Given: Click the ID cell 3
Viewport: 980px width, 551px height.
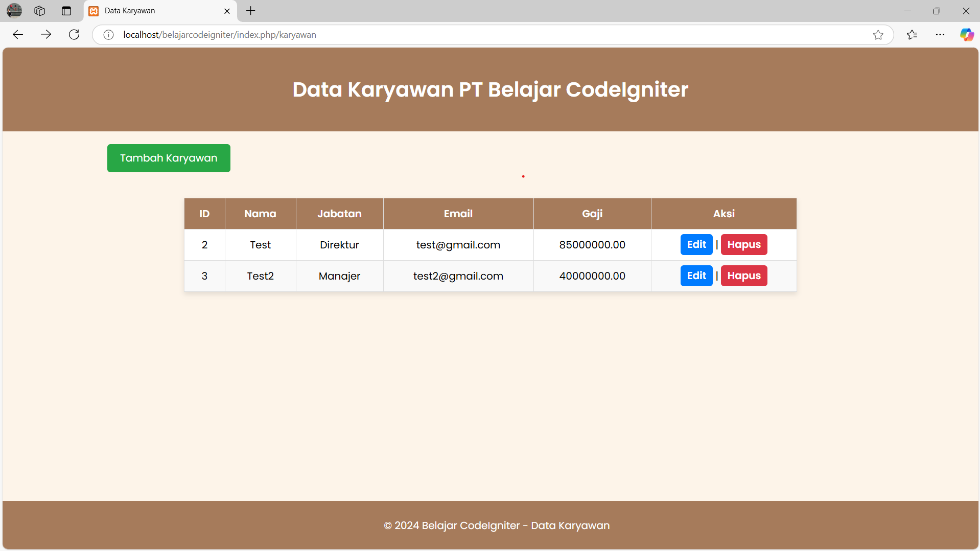Looking at the screenshot, I should click(x=204, y=276).
